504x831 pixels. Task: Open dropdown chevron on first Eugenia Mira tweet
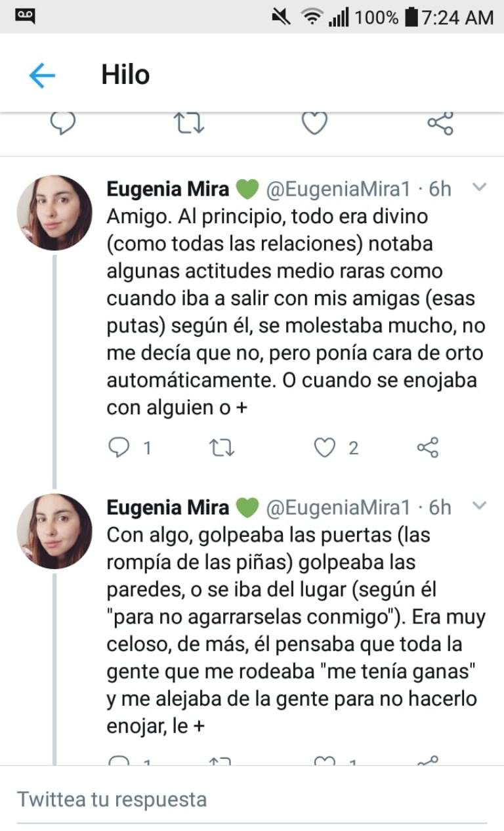click(x=480, y=188)
